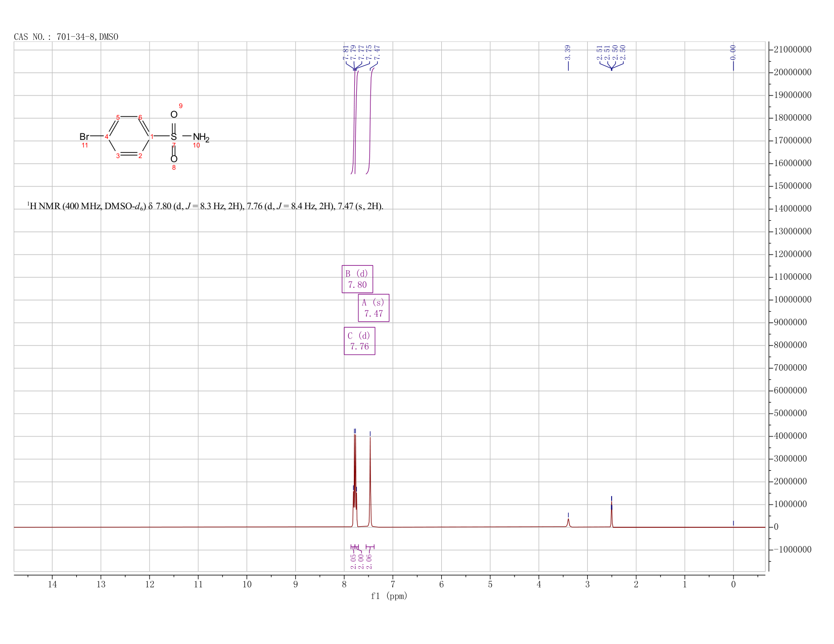834x644 pixels.
Task: Click the purple integral curve over 7.47 peak
Action: point(370,121)
